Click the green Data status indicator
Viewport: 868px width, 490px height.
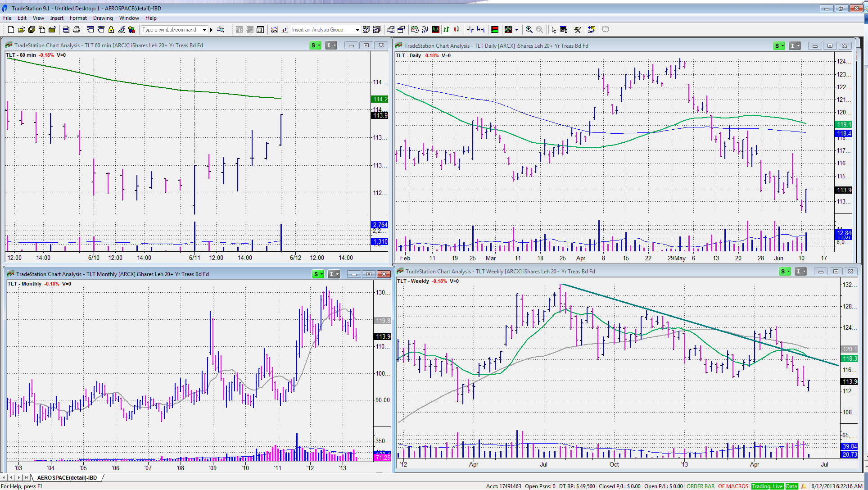pos(791,486)
